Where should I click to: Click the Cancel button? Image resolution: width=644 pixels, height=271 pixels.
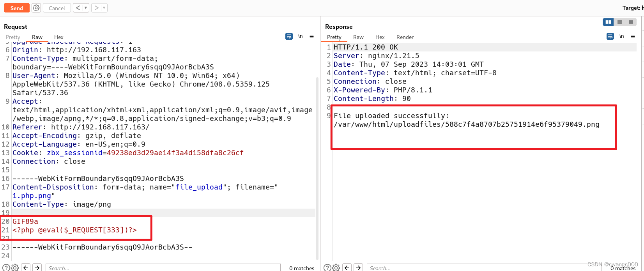click(57, 8)
